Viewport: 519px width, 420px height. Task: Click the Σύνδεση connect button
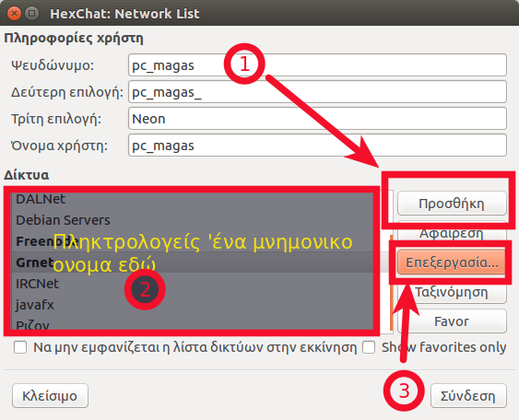(468, 396)
